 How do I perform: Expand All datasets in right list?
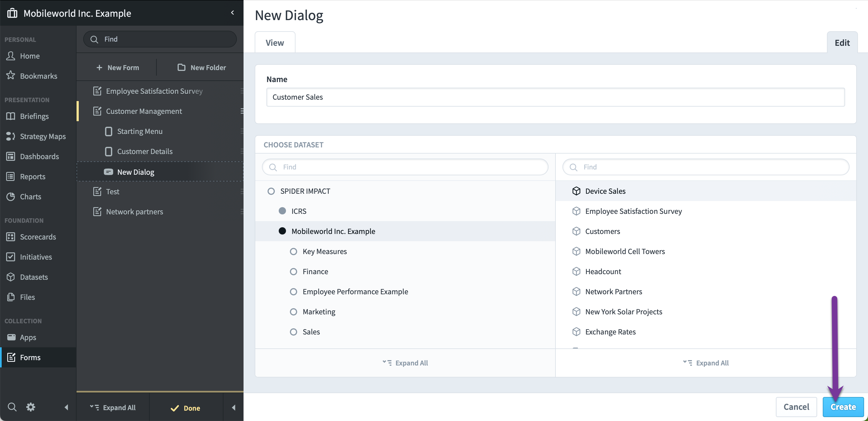tap(705, 363)
